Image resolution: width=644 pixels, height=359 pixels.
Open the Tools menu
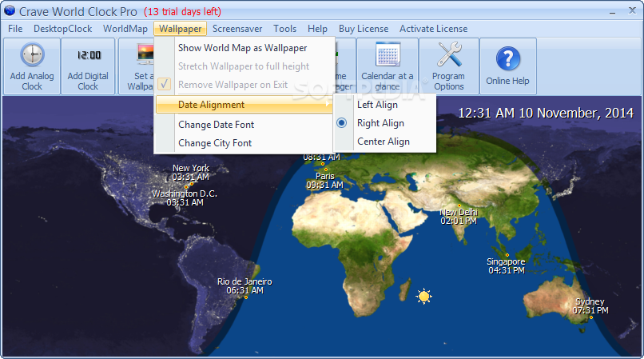(x=285, y=29)
